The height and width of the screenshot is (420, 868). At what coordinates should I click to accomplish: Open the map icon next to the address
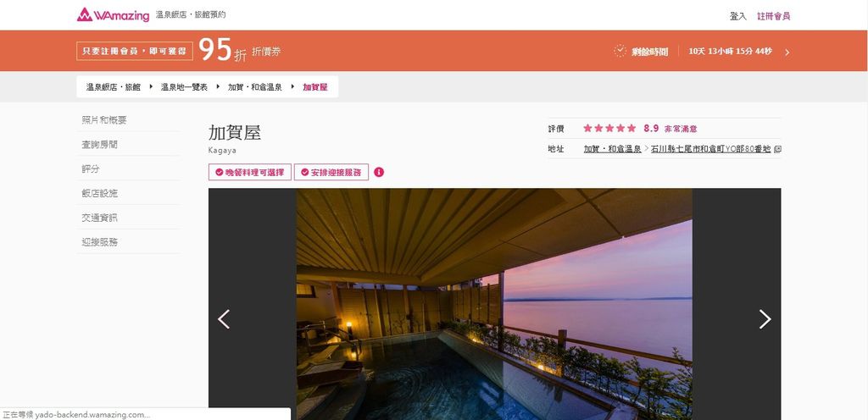777,149
